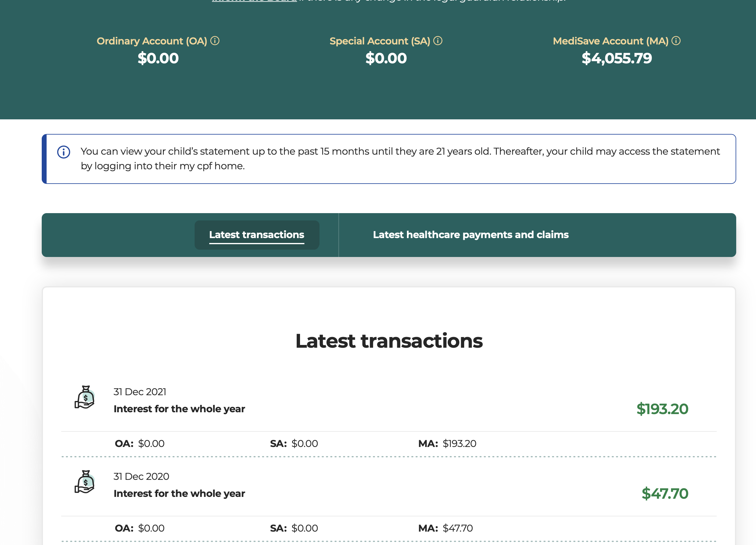Image resolution: width=756 pixels, height=545 pixels.
Task: Open Latest healthcare payments and claims tab
Action: 471,235
